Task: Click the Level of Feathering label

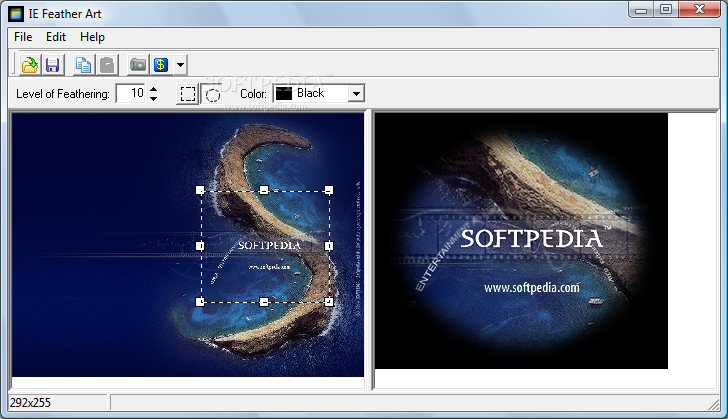Action: (63, 94)
